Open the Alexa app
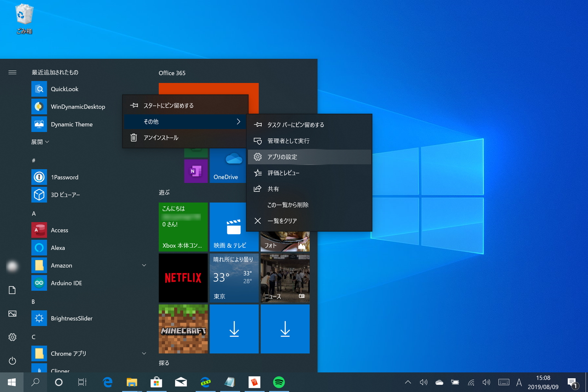The height and width of the screenshot is (392, 588). click(x=87, y=248)
